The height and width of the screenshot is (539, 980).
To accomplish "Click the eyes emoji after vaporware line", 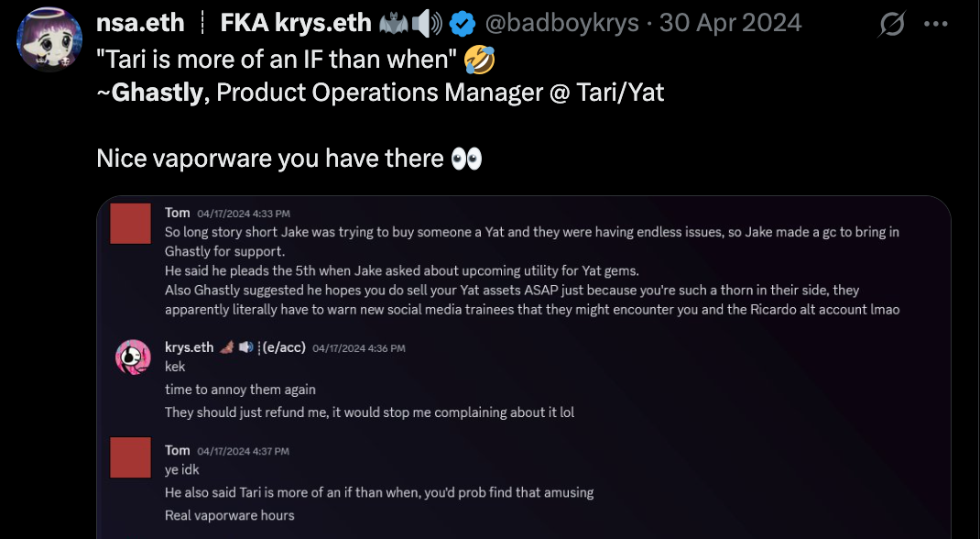I will [466, 159].
